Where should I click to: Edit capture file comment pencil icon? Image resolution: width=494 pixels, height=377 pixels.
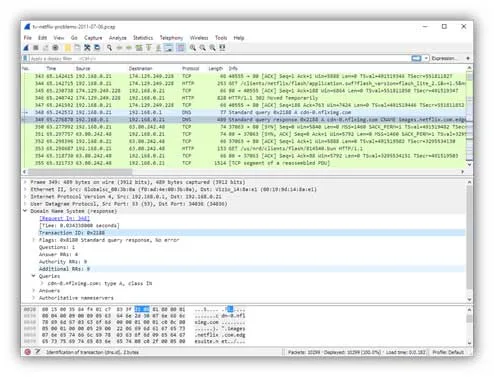[38, 352]
